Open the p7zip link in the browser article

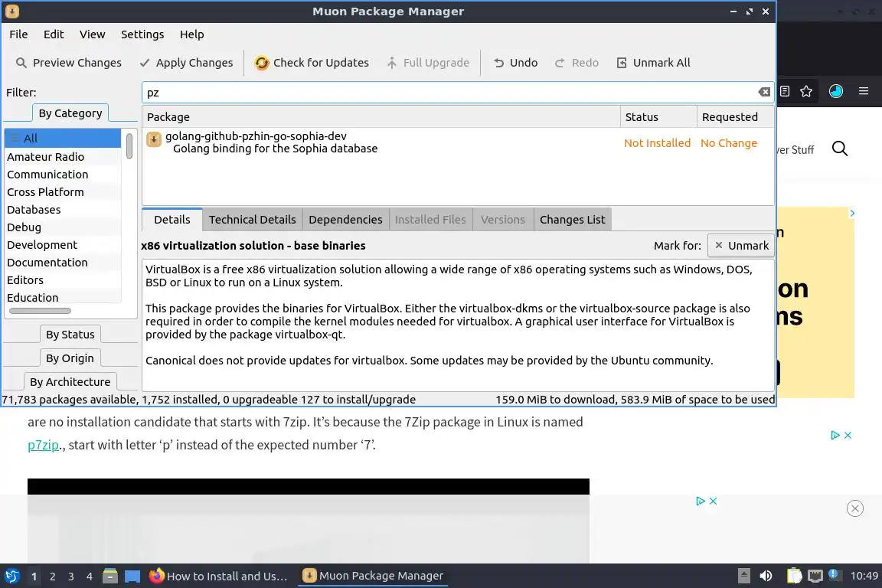point(44,445)
